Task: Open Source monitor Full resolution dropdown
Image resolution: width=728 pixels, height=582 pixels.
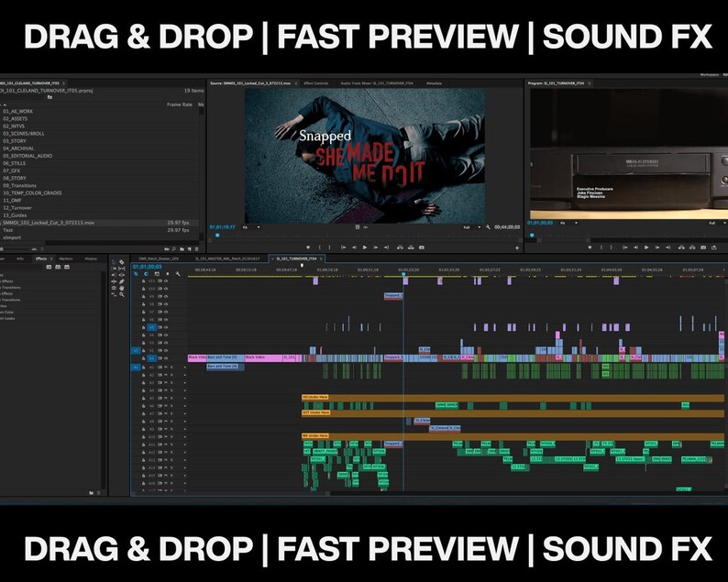Action: (x=471, y=227)
